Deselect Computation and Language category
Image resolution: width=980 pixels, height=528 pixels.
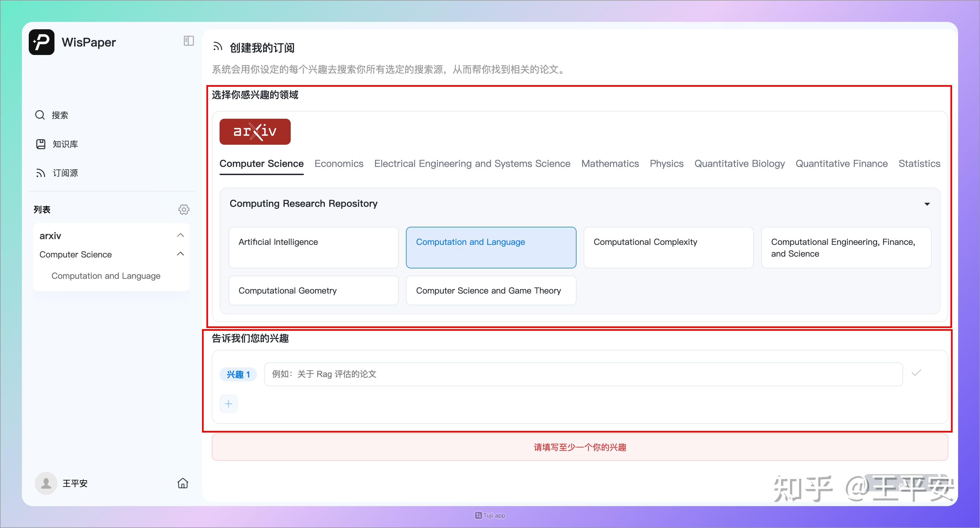pos(491,247)
